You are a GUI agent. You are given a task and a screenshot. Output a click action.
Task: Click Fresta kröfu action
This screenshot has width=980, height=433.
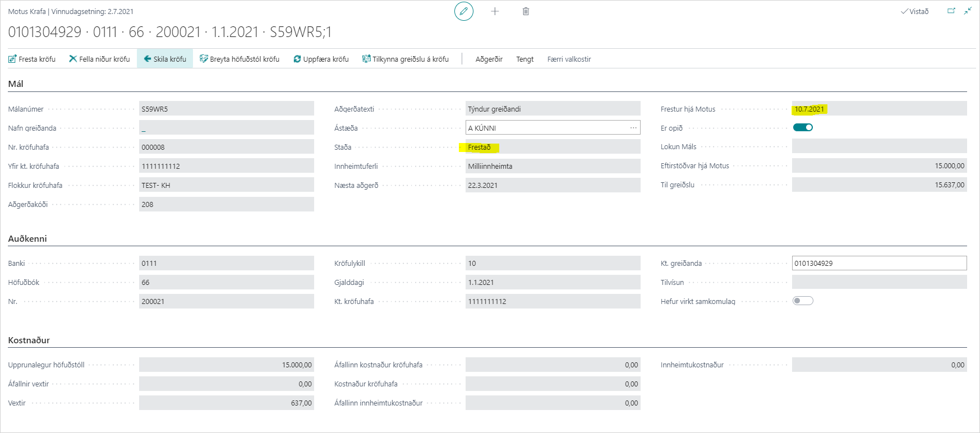(32, 59)
